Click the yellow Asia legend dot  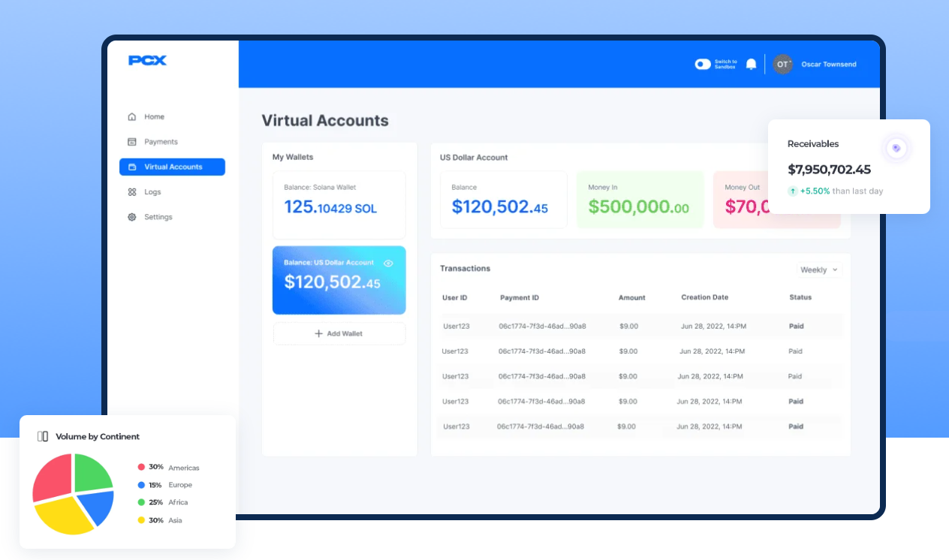click(x=141, y=520)
